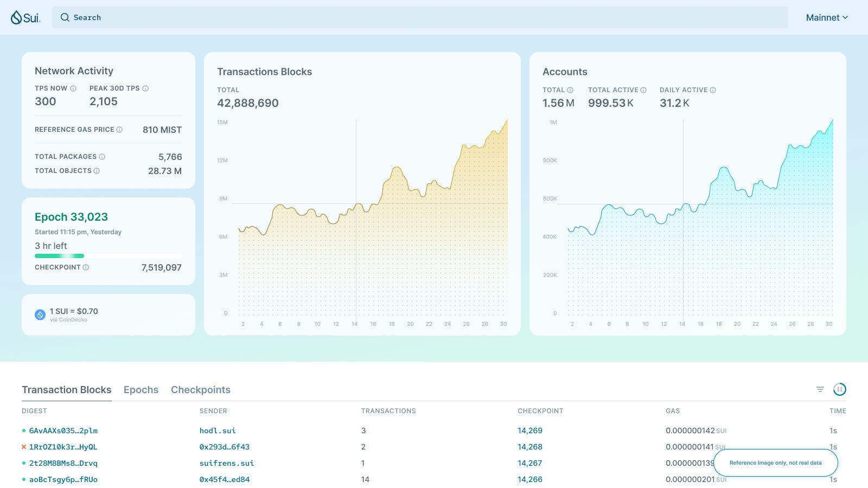This screenshot has height=488, width=868.
Task: Open checkpoint 14,269 details
Action: [530, 431]
